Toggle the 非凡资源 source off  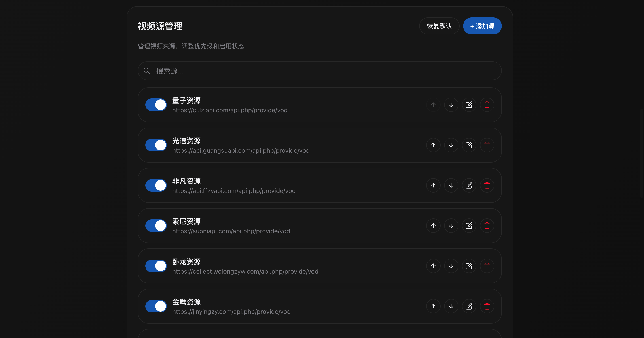click(x=156, y=185)
